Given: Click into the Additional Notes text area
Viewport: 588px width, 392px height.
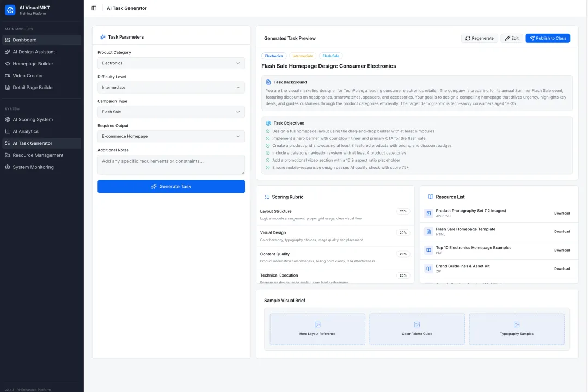Looking at the screenshot, I should pyautogui.click(x=171, y=164).
